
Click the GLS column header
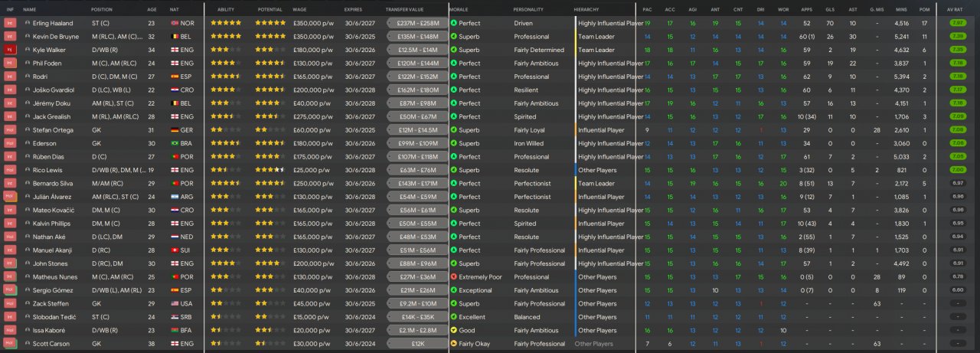pos(828,9)
